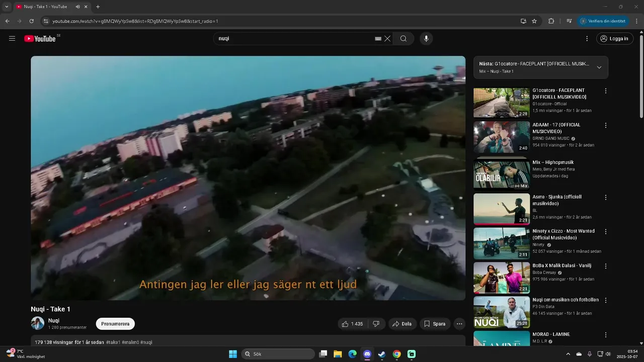Show hidden system tray icons chevron
This screenshot has height=362, width=644.
[x=568, y=354]
